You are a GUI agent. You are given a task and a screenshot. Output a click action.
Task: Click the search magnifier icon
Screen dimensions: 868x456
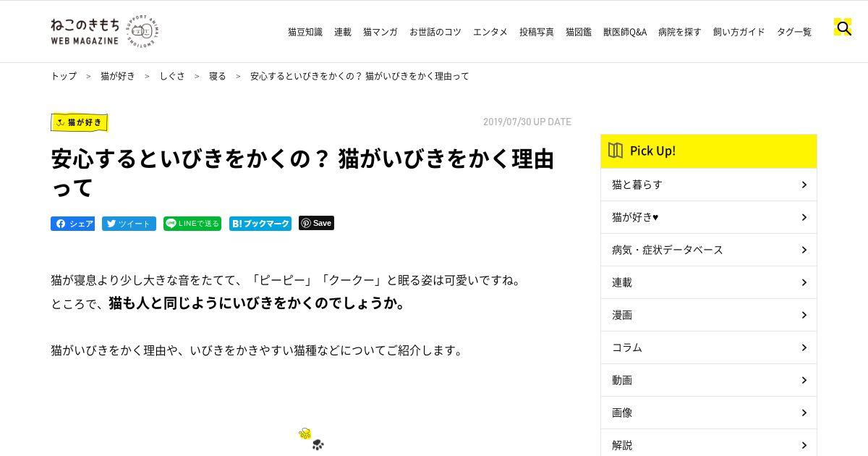click(843, 28)
